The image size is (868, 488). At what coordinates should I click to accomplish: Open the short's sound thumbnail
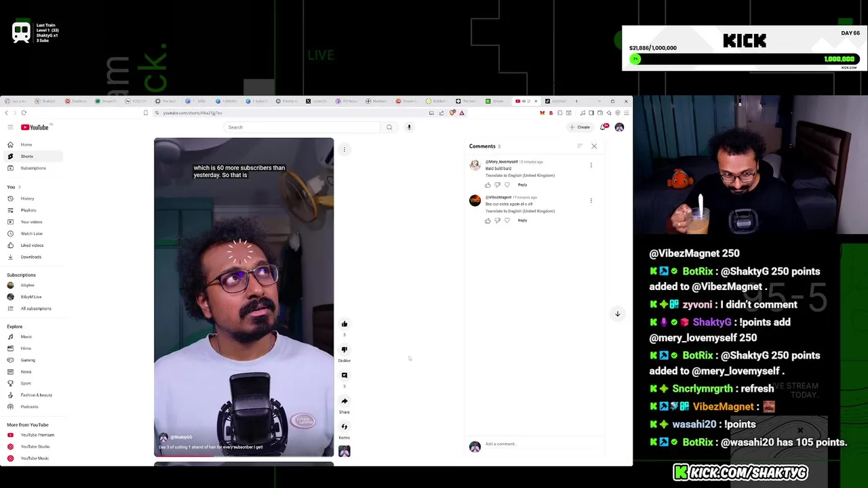(x=344, y=451)
